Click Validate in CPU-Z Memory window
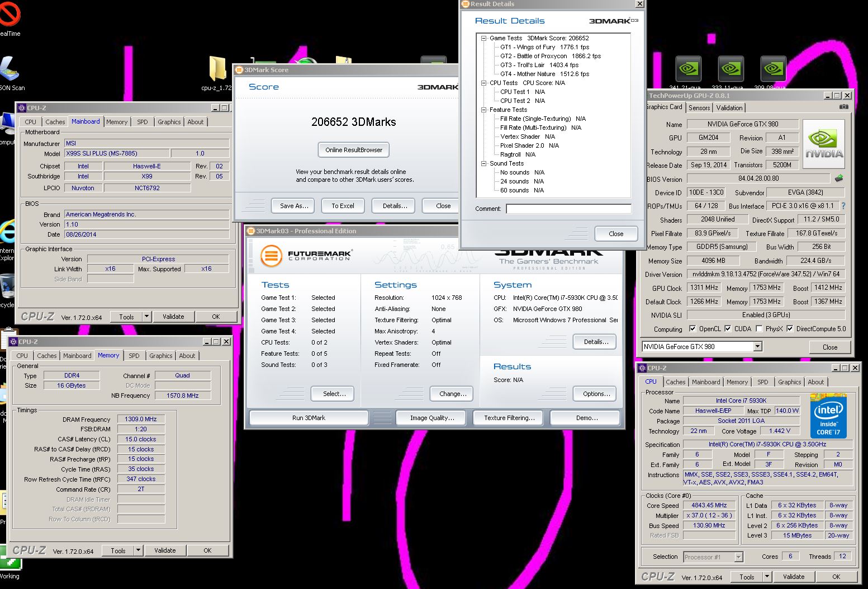 (165, 550)
